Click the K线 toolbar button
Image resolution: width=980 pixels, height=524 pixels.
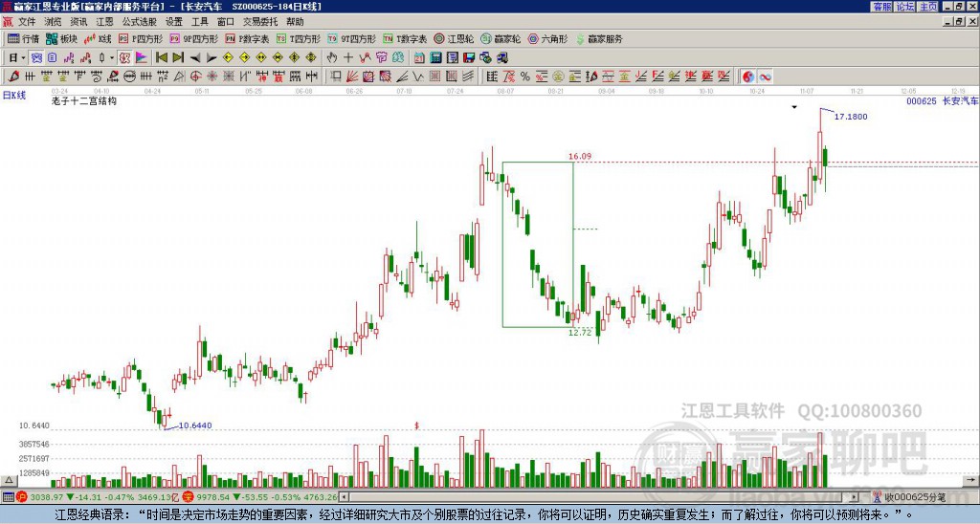[x=97, y=38]
